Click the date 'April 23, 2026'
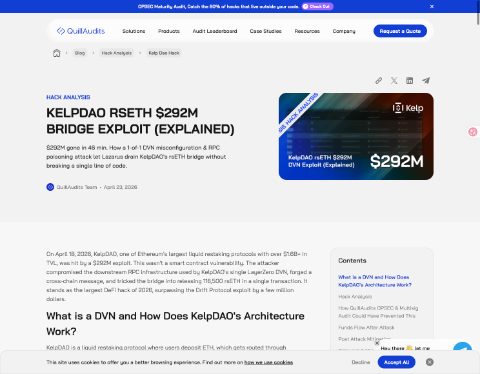 pyautogui.click(x=120, y=187)
